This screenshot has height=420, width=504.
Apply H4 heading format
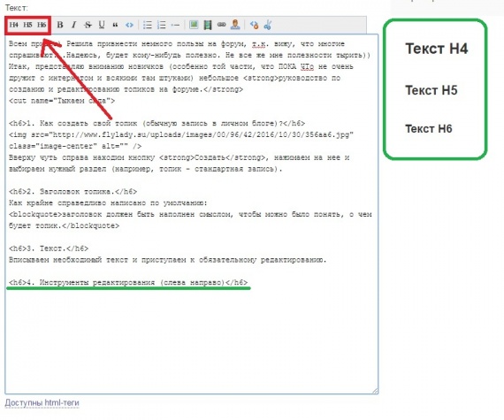14,25
